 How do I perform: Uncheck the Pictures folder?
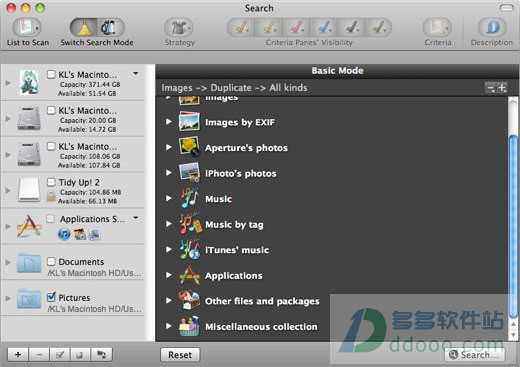(x=51, y=297)
